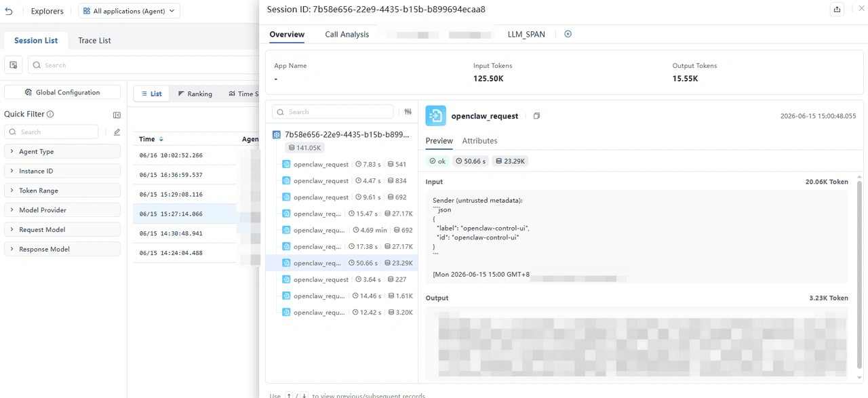Expand the Response Model filter
This screenshot has height=398, width=868.
(62, 250)
